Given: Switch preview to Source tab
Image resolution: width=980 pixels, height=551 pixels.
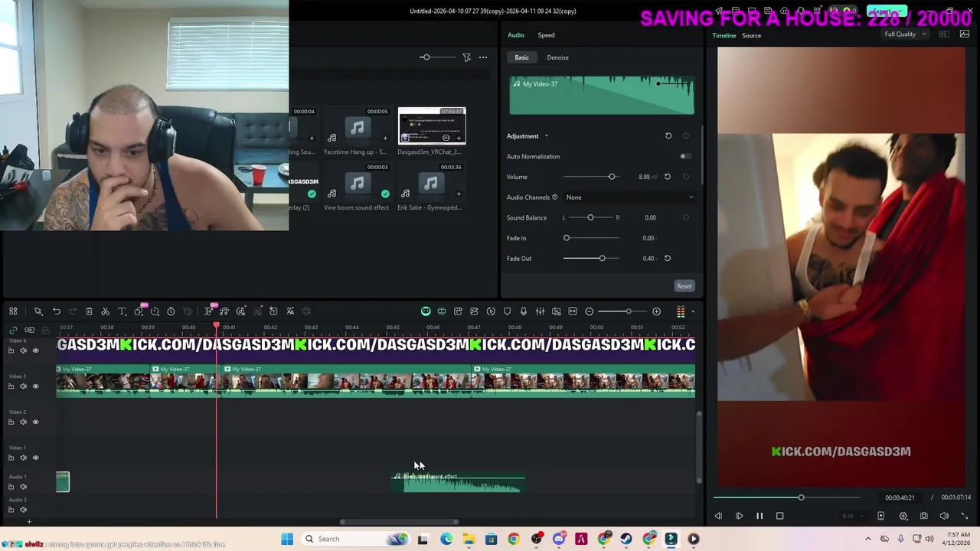Looking at the screenshot, I should pos(751,36).
